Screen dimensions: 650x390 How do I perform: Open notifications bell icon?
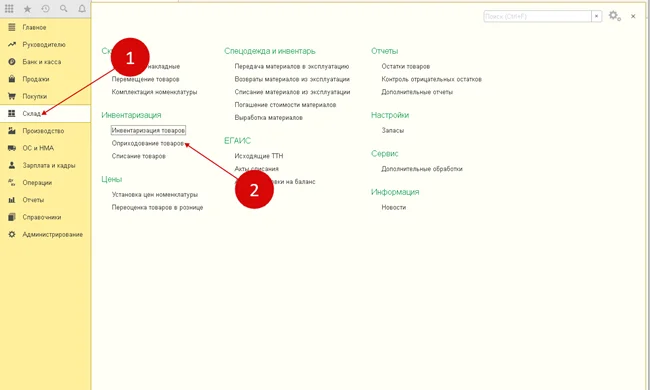(x=82, y=8)
